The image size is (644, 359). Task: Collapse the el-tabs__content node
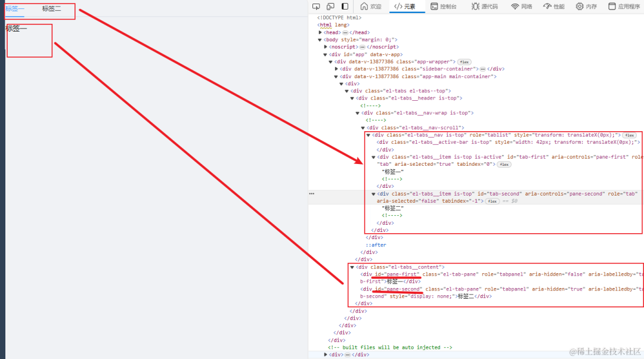click(352, 267)
